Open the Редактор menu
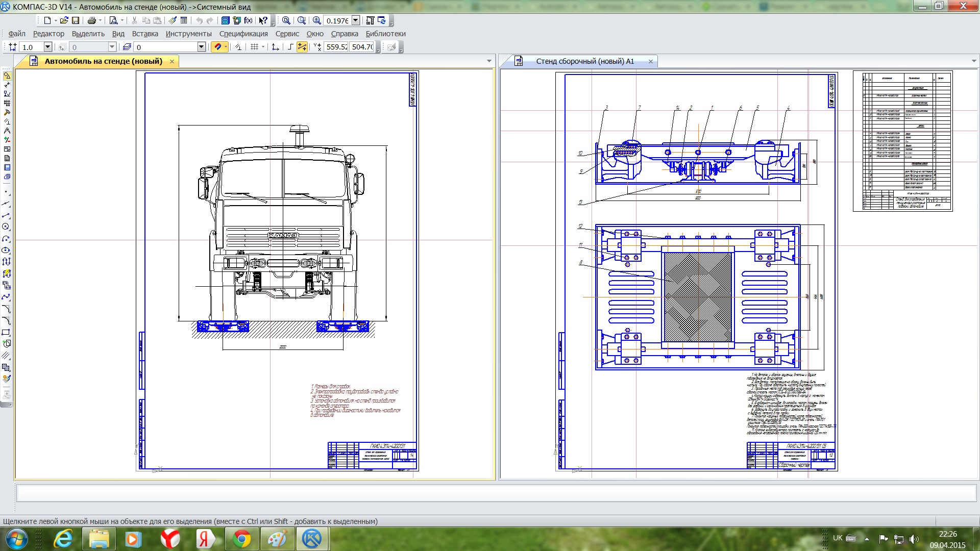The image size is (980, 551). [x=48, y=34]
